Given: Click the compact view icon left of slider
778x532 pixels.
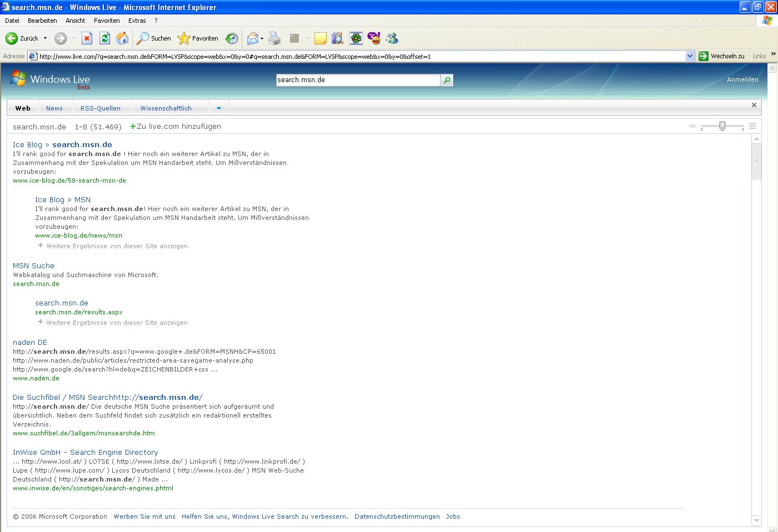Looking at the screenshot, I should [x=692, y=126].
